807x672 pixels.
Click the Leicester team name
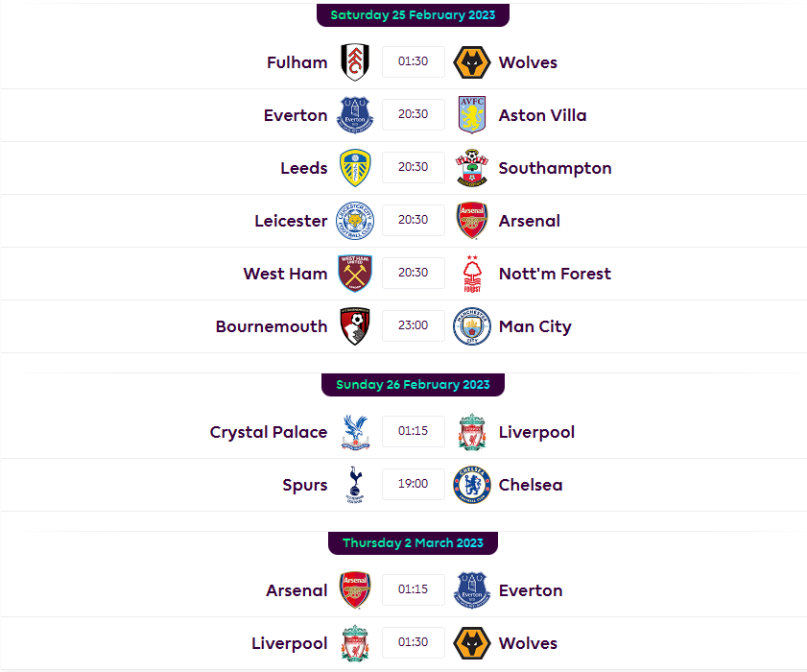pos(291,220)
